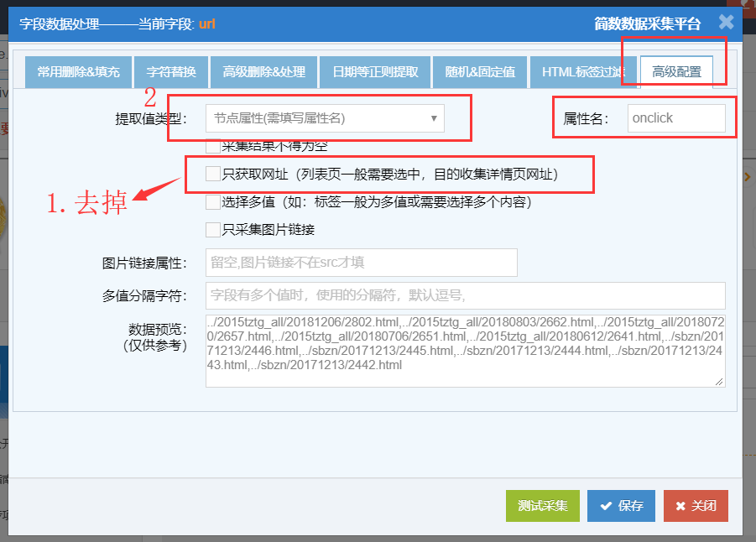756x542 pixels.
Task: Uncheck the 只获取网址 checkbox
Action: pos(213,174)
